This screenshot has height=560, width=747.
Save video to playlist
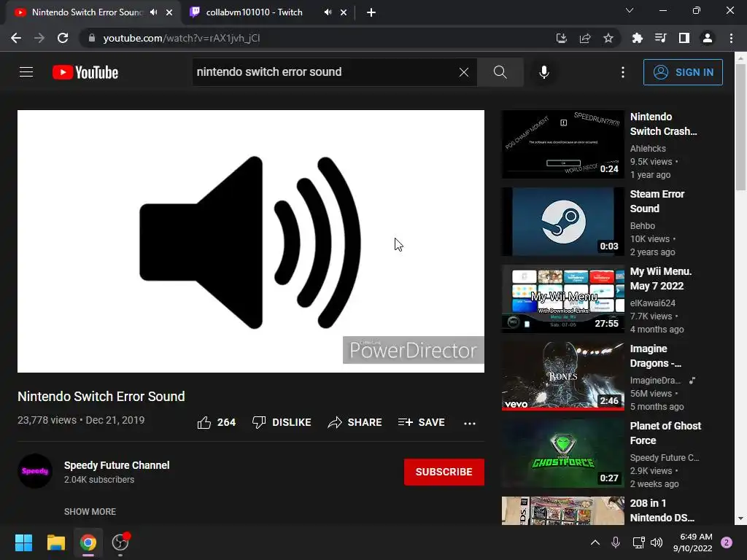click(422, 422)
